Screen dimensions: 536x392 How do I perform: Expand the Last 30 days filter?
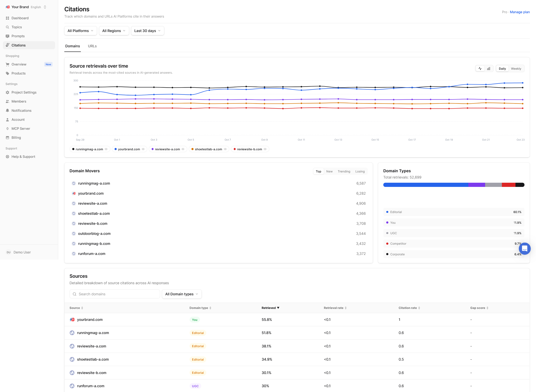147,31
